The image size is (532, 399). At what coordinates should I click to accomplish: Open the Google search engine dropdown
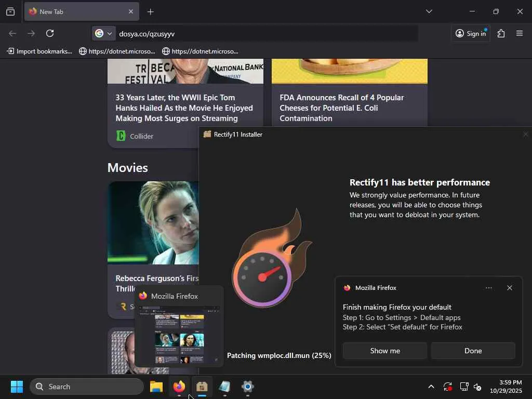[103, 33]
